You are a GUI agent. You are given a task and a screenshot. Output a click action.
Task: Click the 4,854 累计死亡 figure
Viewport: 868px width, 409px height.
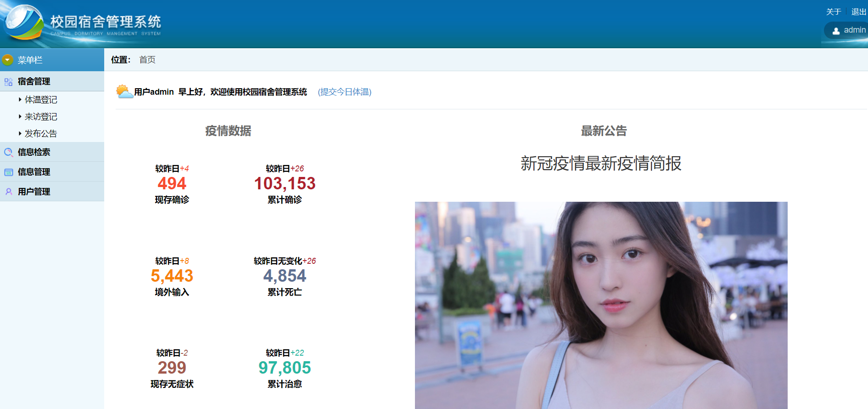click(x=285, y=276)
